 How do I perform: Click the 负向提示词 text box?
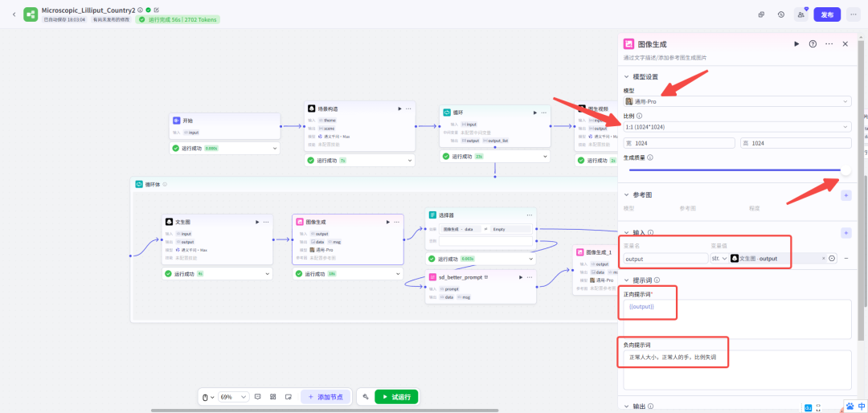[737, 370]
